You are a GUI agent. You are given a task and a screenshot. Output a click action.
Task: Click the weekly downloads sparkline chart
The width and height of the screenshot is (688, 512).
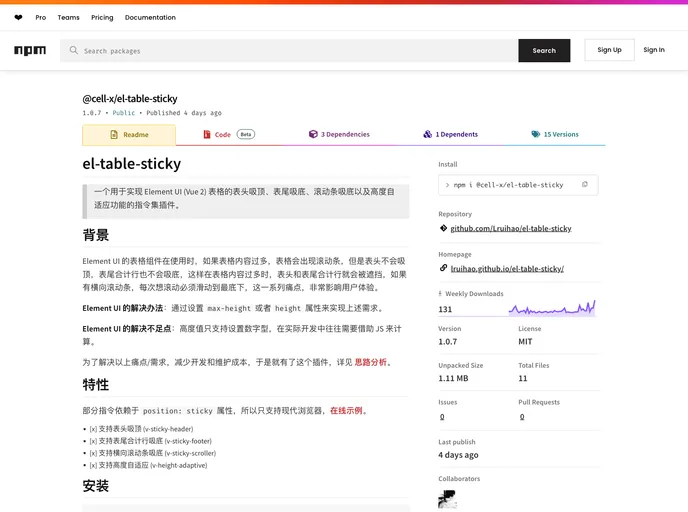[x=552, y=308]
